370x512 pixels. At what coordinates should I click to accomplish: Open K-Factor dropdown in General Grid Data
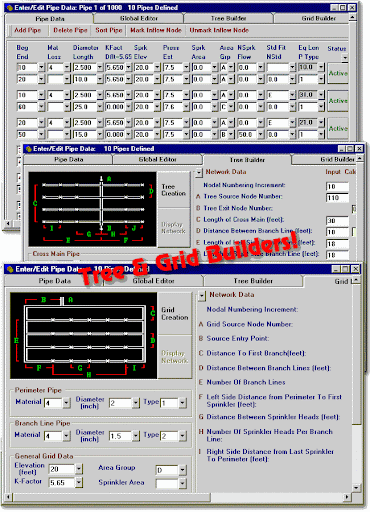[79, 482]
